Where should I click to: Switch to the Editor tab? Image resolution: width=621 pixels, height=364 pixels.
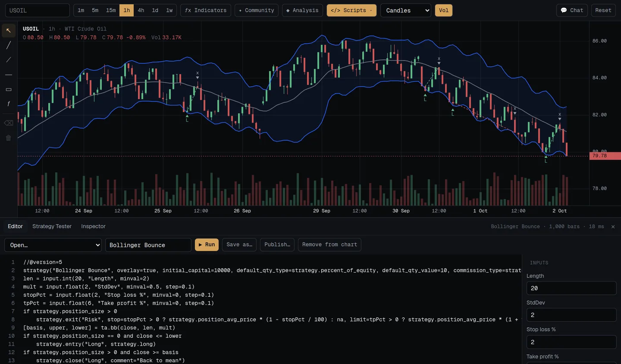click(x=15, y=226)
